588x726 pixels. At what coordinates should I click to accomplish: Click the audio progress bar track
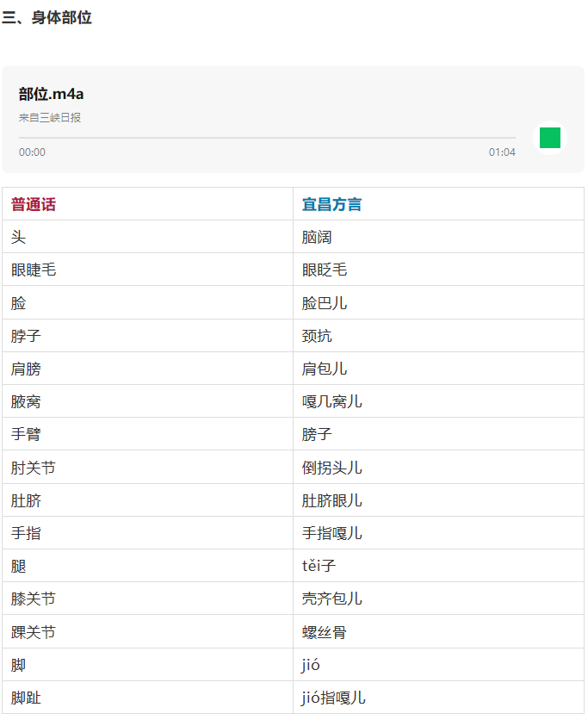tap(267, 138)
